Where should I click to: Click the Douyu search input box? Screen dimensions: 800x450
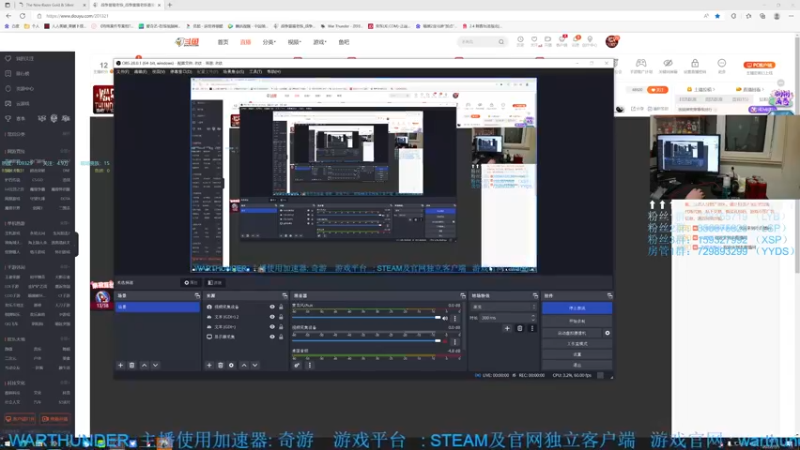[x=479, y=42]
